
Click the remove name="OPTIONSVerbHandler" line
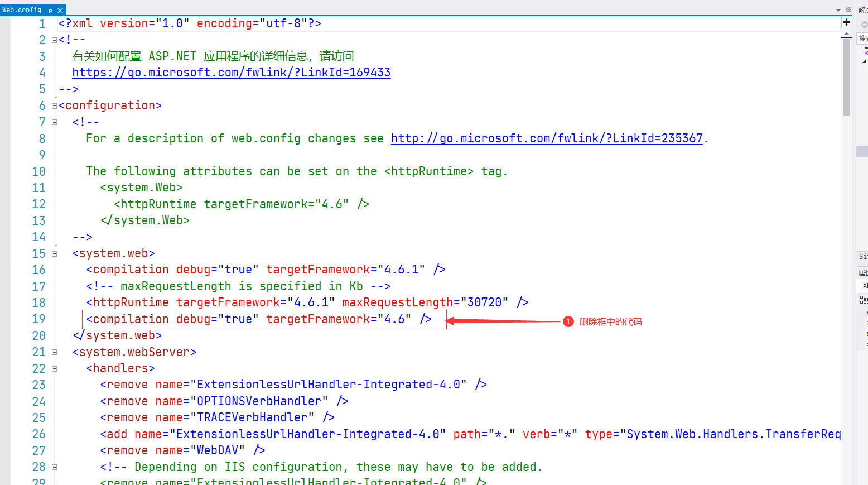click(224, 401)
